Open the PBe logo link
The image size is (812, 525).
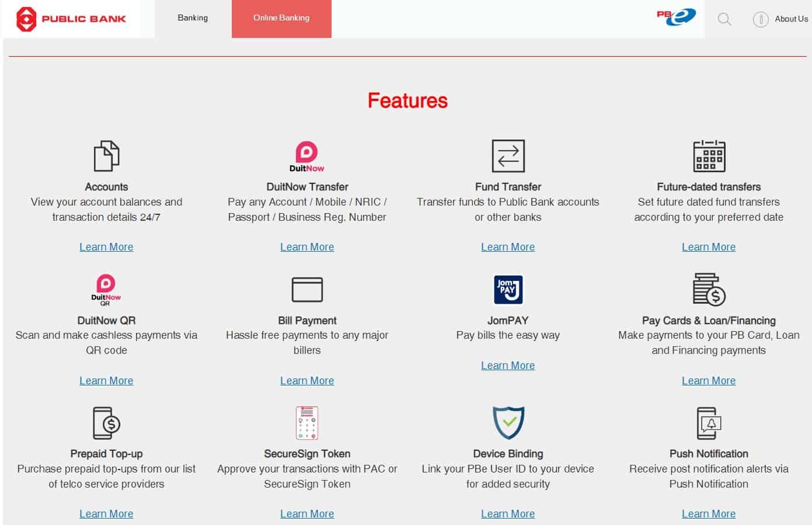point(676,16)
